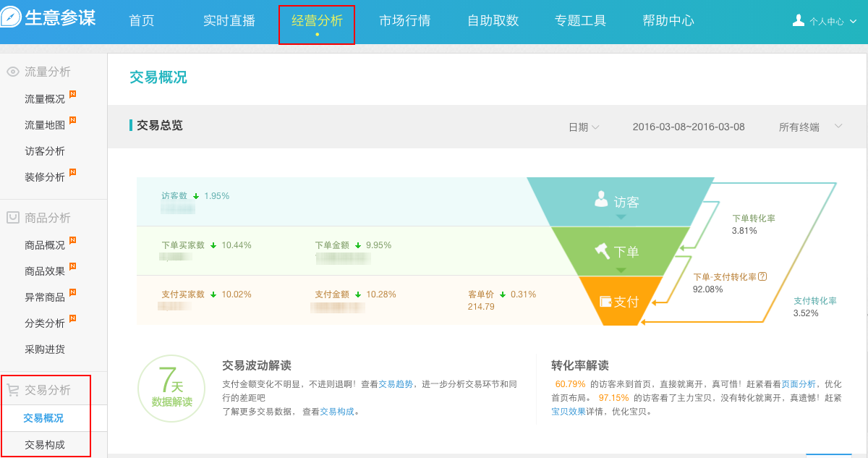Click the 客单价 value 214.79
Image resolution: width=868 pixels, height=458 pixels.
pos(481,307)
